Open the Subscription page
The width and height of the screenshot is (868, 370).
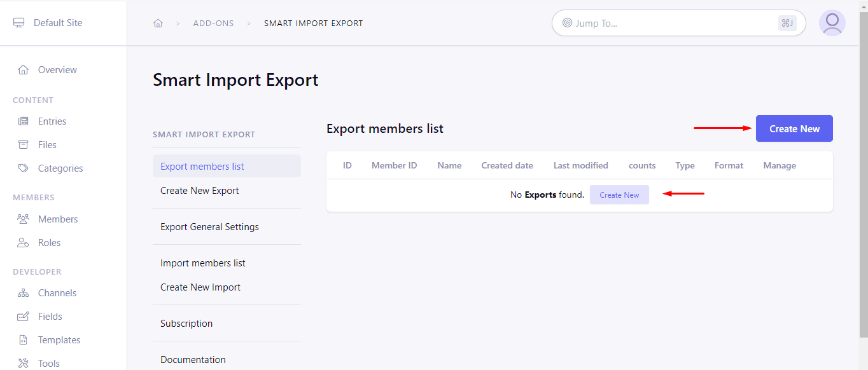tap(186, 323)
